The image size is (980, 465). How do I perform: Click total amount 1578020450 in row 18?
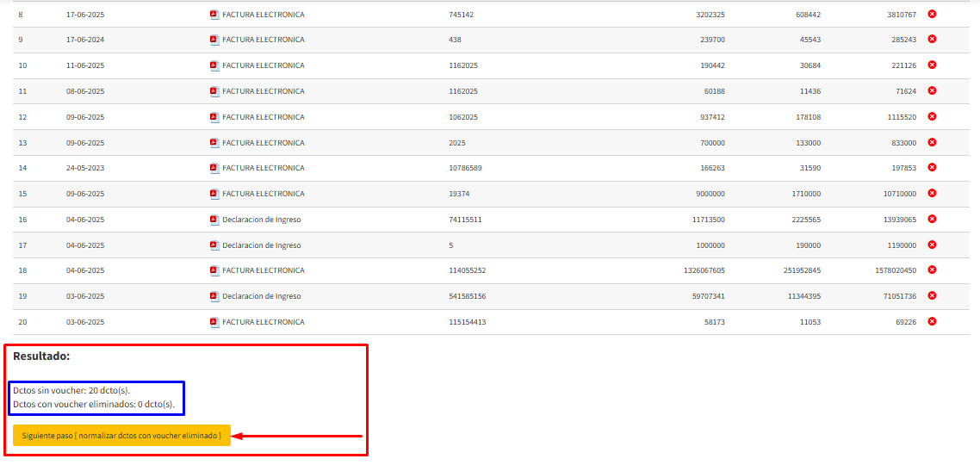coord(896,270)
